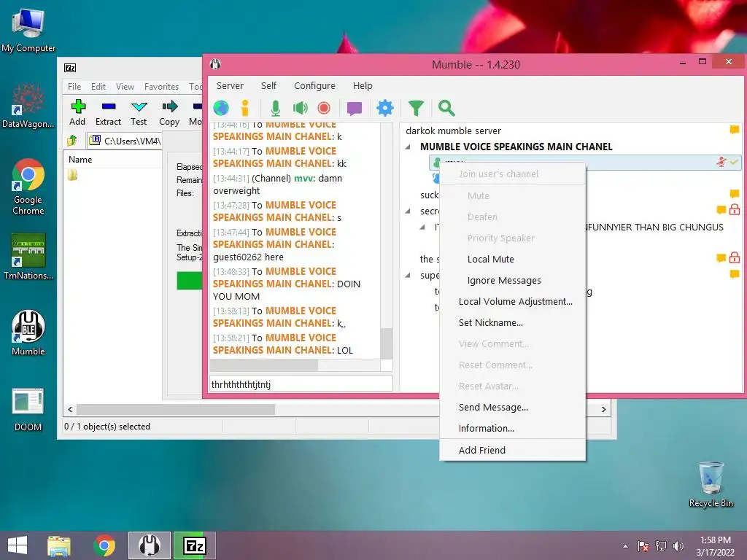Open the File menu in 7-Zip
Screen dimensions: 747x560
click(x=74, y=86)
